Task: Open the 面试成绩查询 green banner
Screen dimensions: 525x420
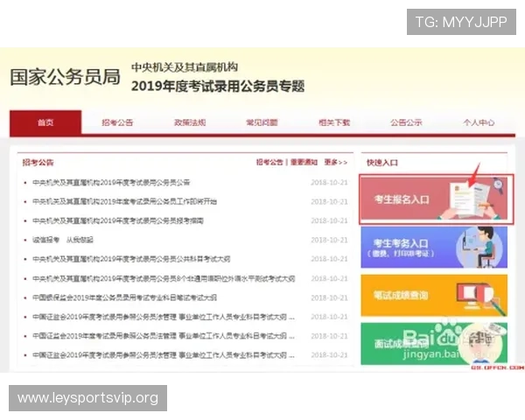Action: pos(434,344)
